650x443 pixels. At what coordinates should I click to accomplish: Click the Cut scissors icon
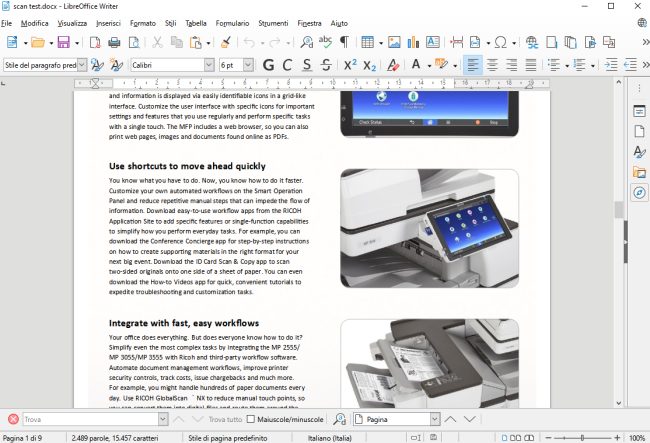pyautogui.click(x=157, y=42)
